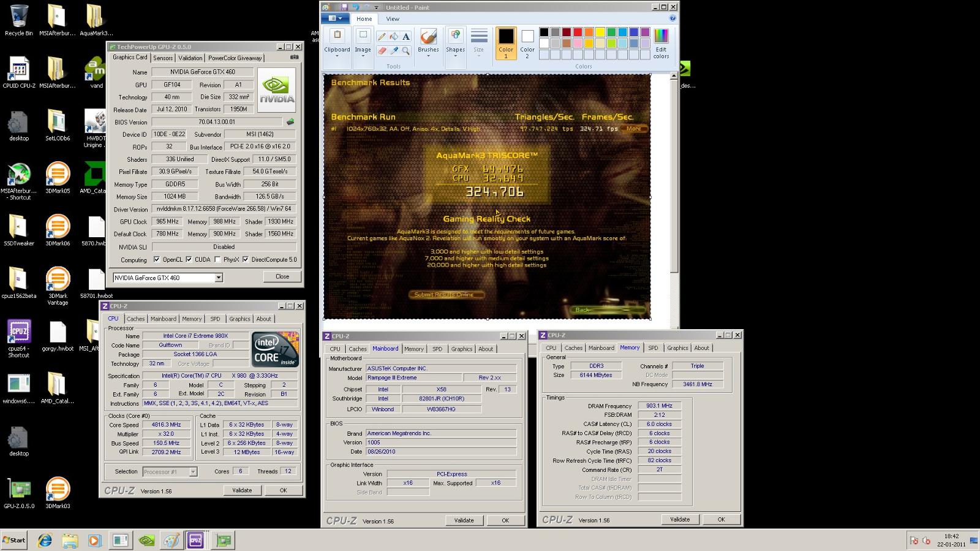Click the Paste clipboard icon in Paint
The width and height of the screenshot is (980, 551).
(337, 36)
